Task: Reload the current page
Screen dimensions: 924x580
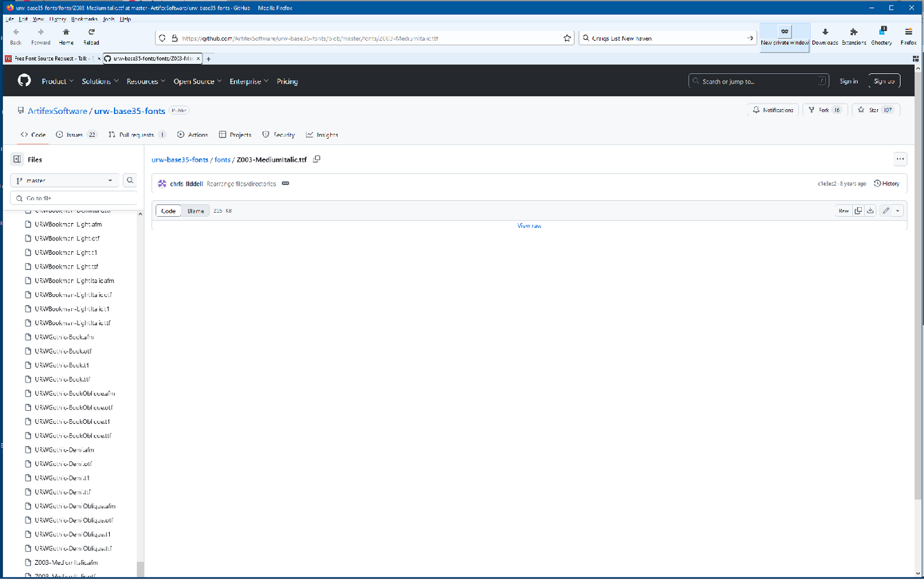Action: [91, 36]
